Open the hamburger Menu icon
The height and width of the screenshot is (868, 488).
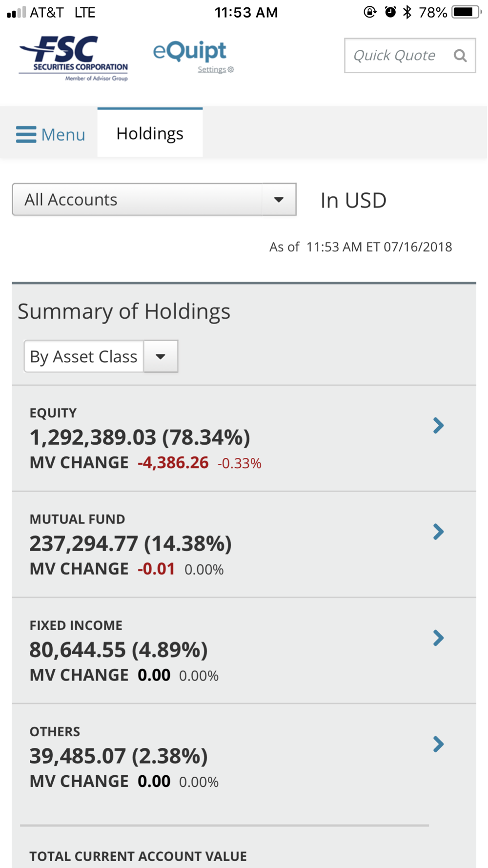click(x=26, y=134)
